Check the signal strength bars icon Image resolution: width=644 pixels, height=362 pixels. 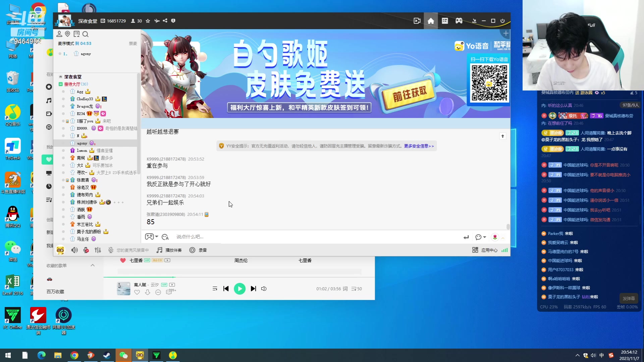coord(504,250)
